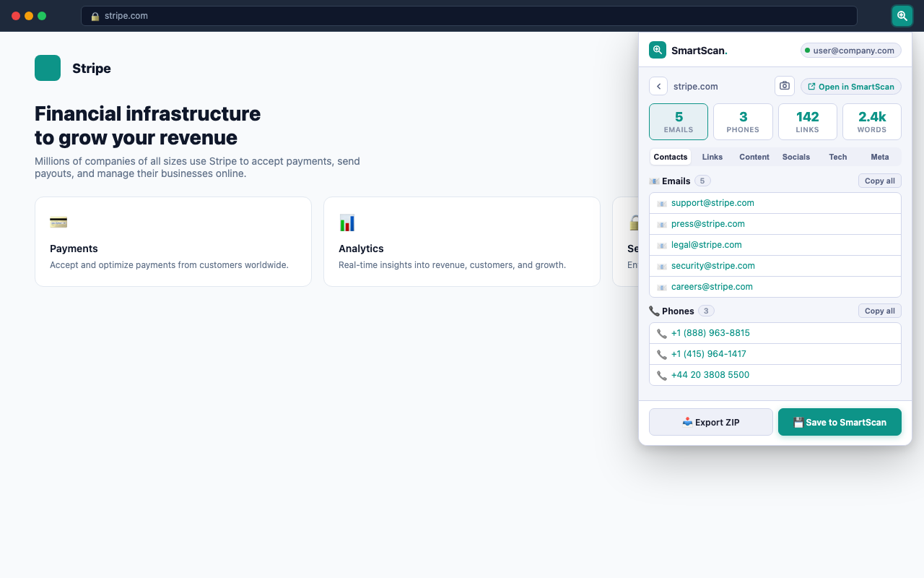Switch to the Contacts tab
The height and width of the screenshot is (578, 924).
(671, 157)
